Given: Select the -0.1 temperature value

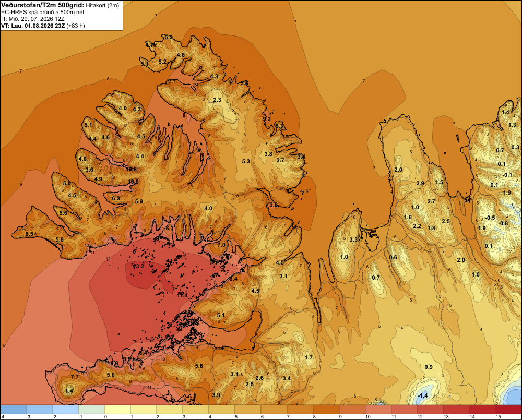Looking at the screenshot, I should pos(507,175).
